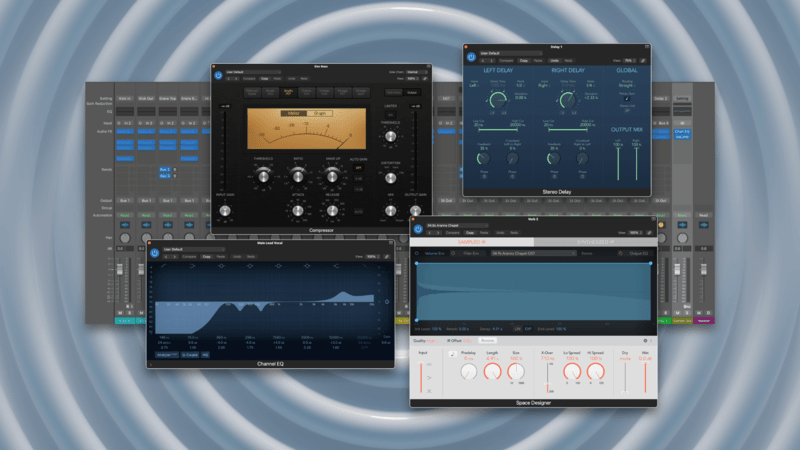The image size is (800, 450).
Task: Toggle the Compressor plugin power button
Action: pos(217,77)
